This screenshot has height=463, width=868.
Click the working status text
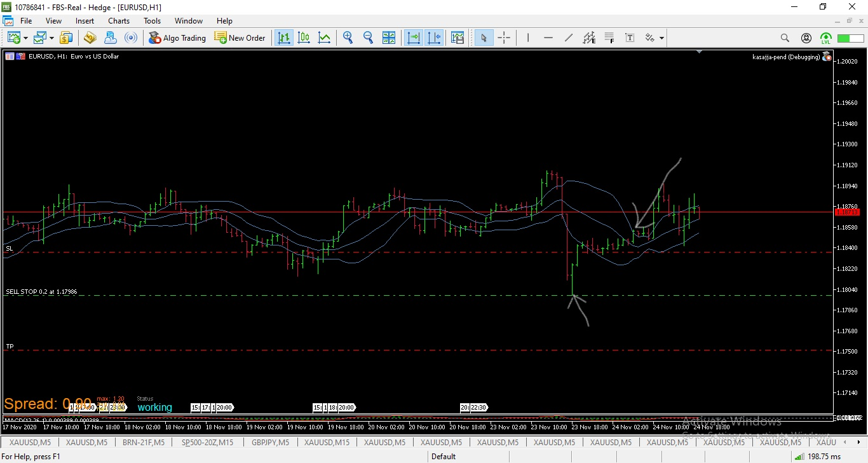point(154,407)
